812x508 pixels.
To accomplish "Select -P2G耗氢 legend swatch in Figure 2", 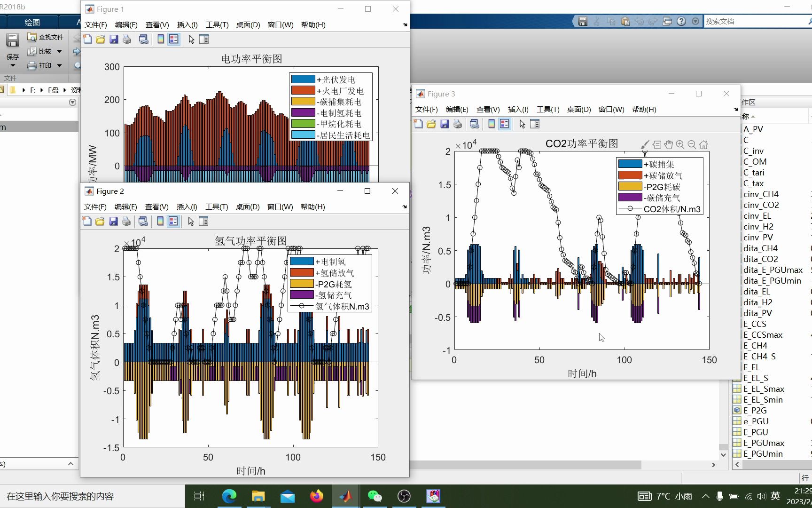I will coord(302,284).
